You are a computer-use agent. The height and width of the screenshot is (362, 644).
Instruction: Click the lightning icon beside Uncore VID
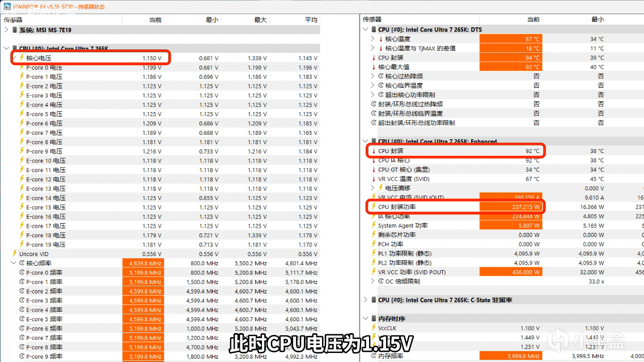pos(14,254)
